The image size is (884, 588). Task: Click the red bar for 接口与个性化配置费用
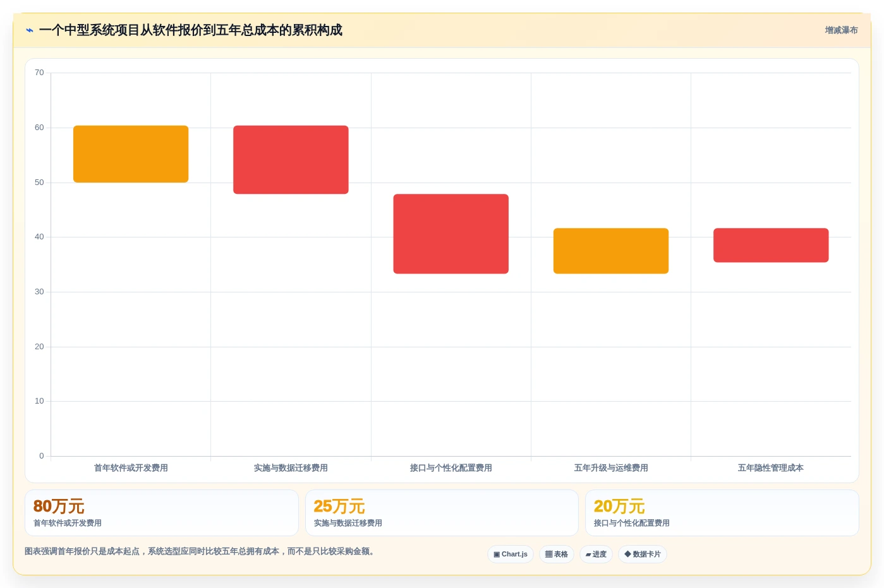[451, 234]
